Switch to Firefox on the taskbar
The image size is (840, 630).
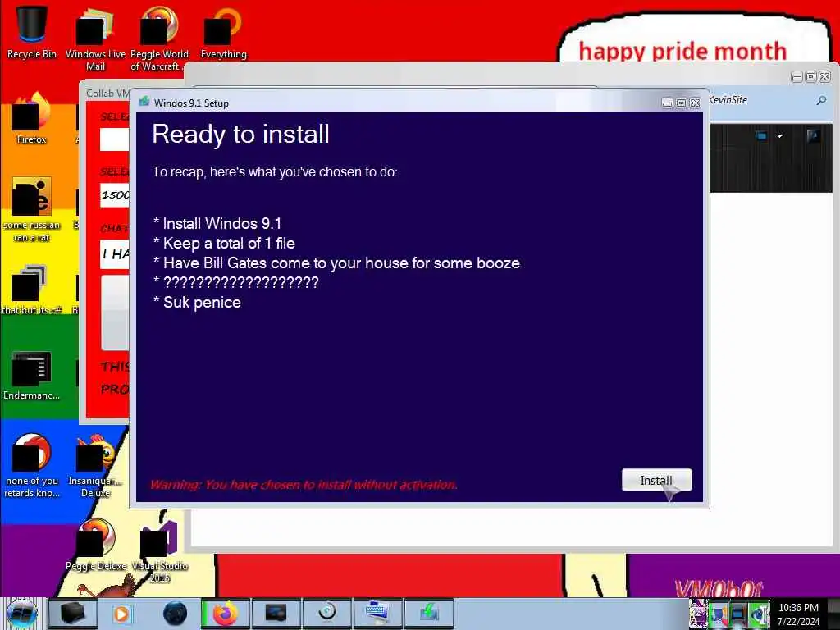pyautogui.click(x=226, y=614)
